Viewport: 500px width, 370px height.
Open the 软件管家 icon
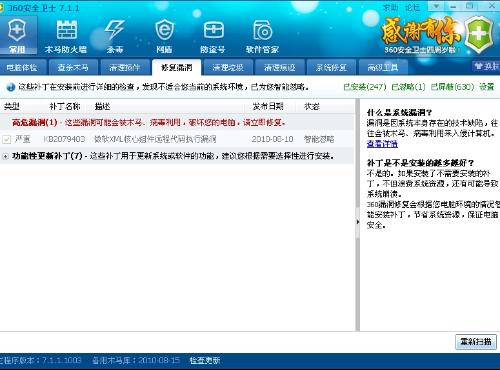(x=262, y=36)
